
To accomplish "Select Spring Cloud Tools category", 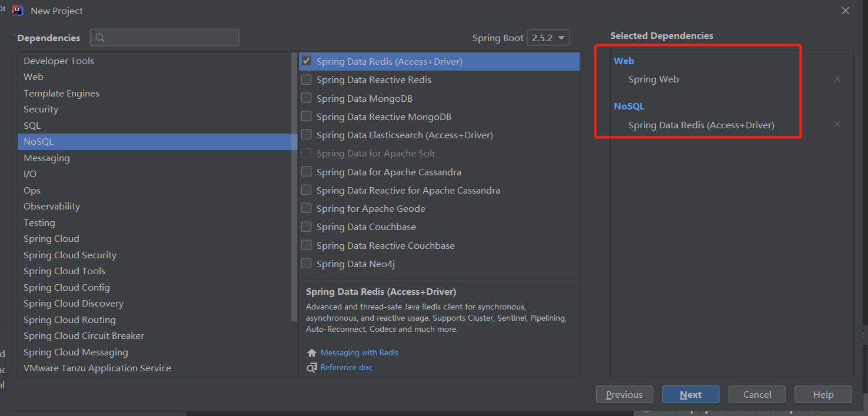I will pos(154,271).
